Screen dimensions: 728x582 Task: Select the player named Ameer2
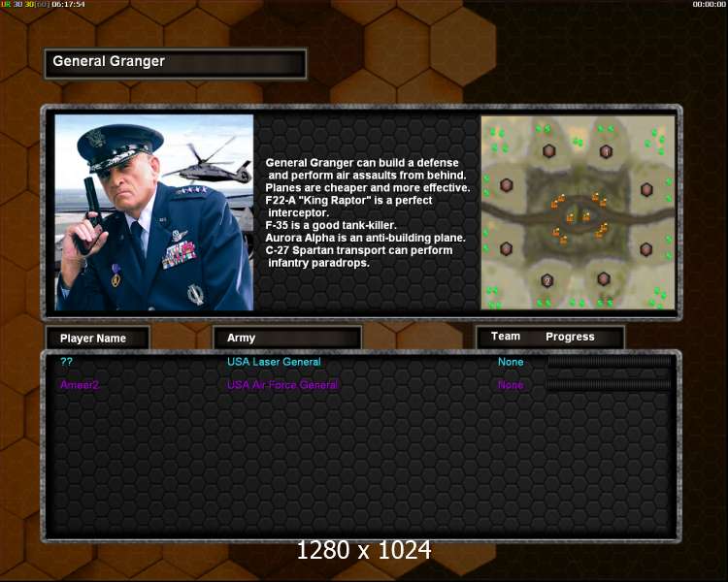pos(80,385)
